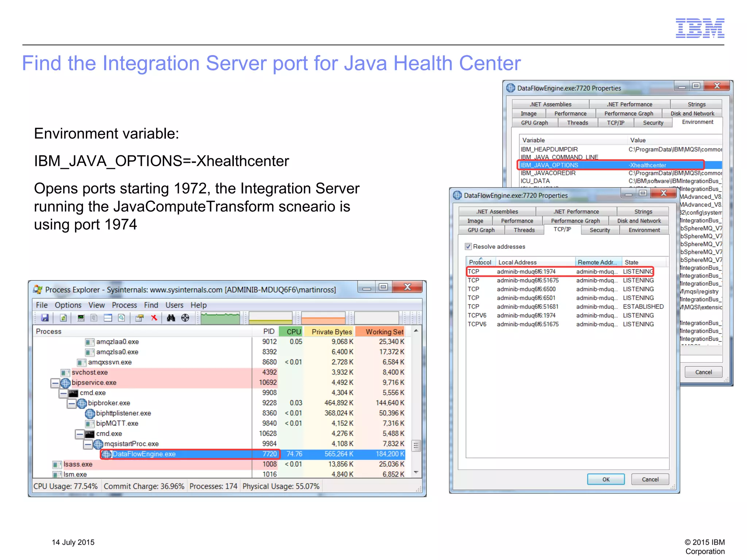The height and width of the screenshot is (560, 747).
Task: Open the View menu
Action: pos(97,305)
